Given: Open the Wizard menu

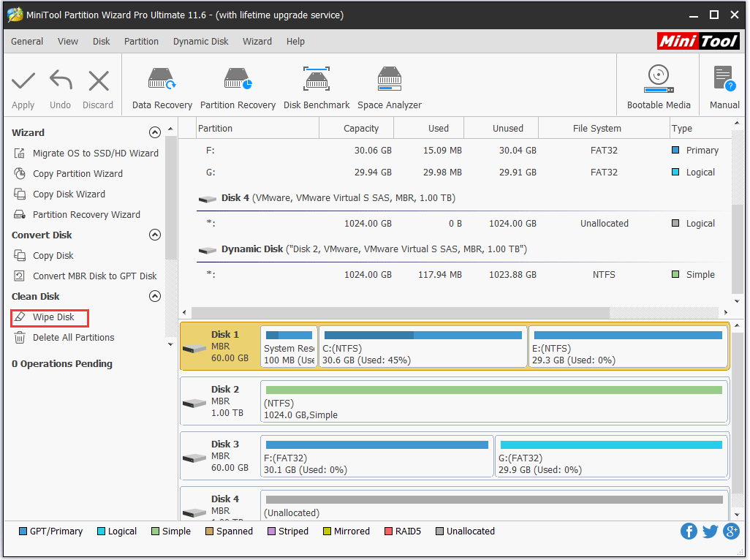Looking at the screenshot, I should click(257, 42).
